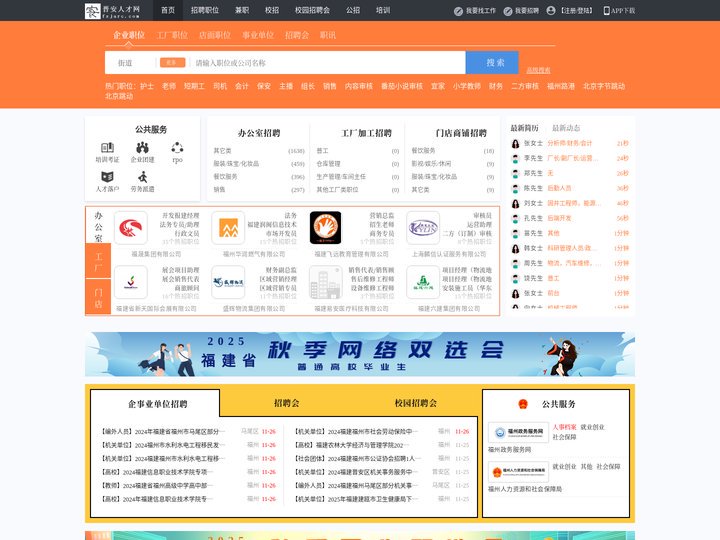Open the 我要找工作 icon link
The width and height of the screenshot is (720, 540).
pyautogui.click(x=458, y=11)
